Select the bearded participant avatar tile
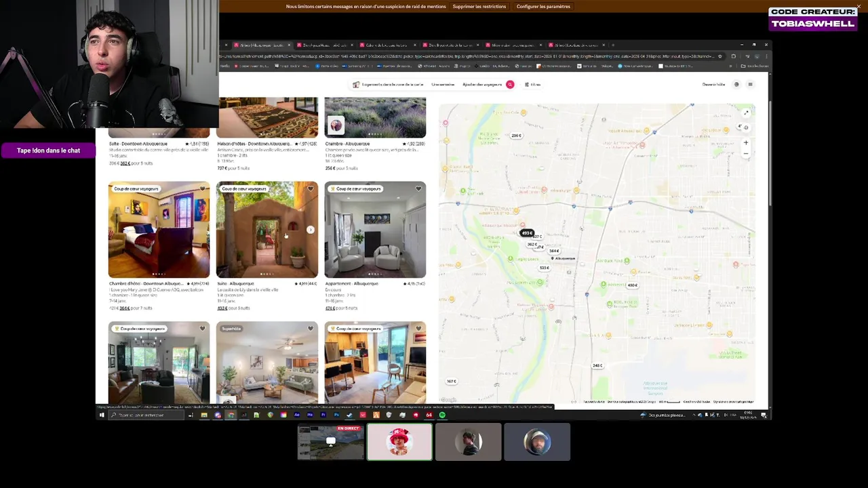 tap(537, 442)
